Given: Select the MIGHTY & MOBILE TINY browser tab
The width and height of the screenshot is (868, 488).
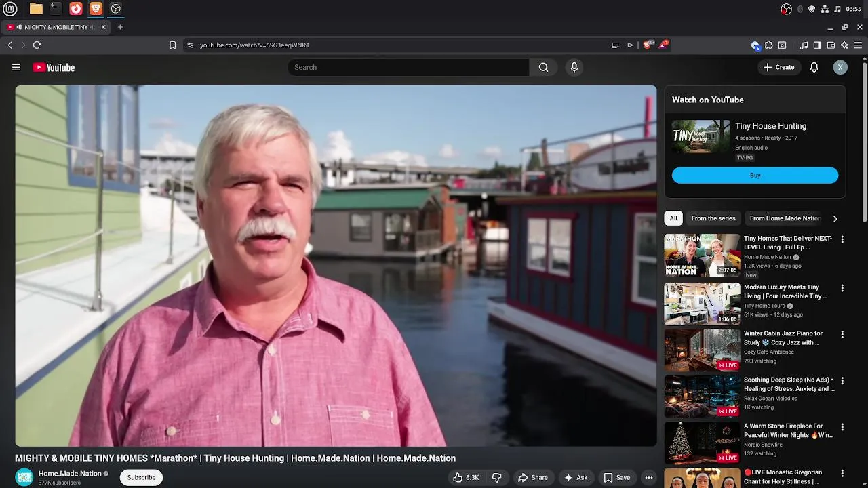Looking at the screenshot, I should coord(58,27).
